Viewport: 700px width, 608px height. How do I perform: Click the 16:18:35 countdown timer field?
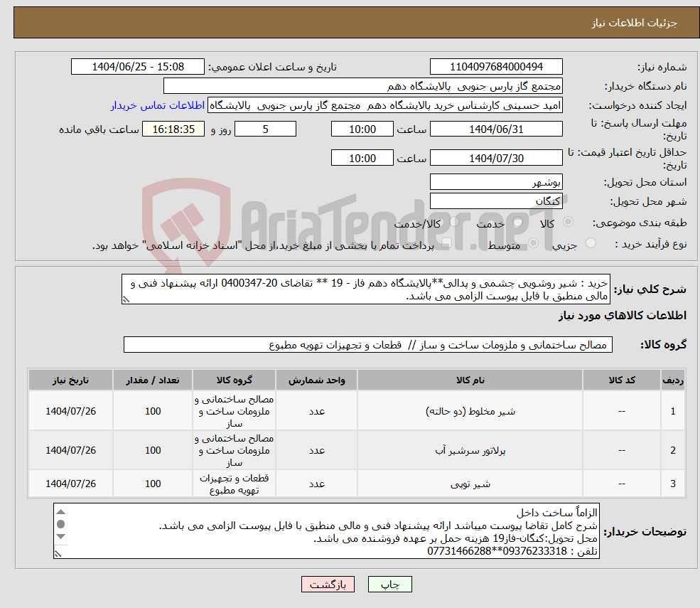[175, 129]
